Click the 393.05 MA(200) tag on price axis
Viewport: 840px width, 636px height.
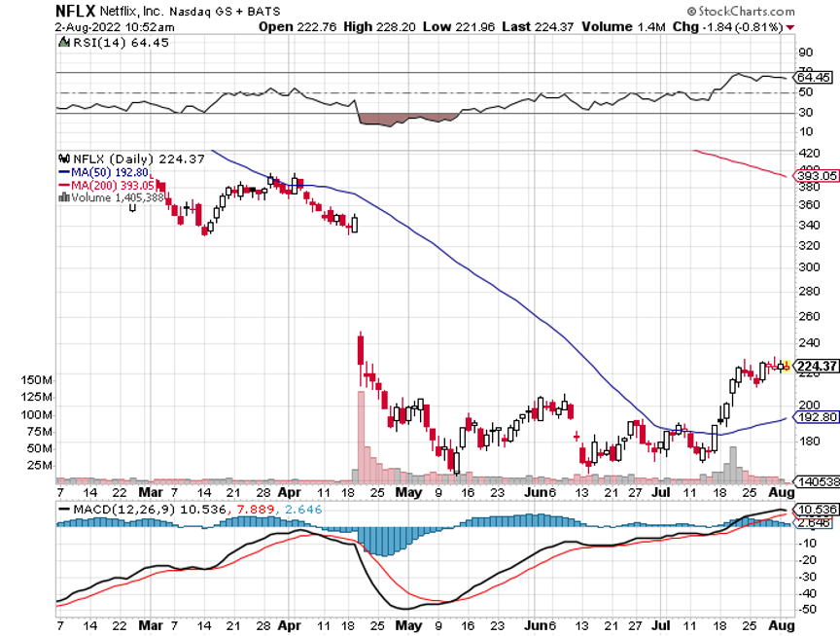(816, 176)
